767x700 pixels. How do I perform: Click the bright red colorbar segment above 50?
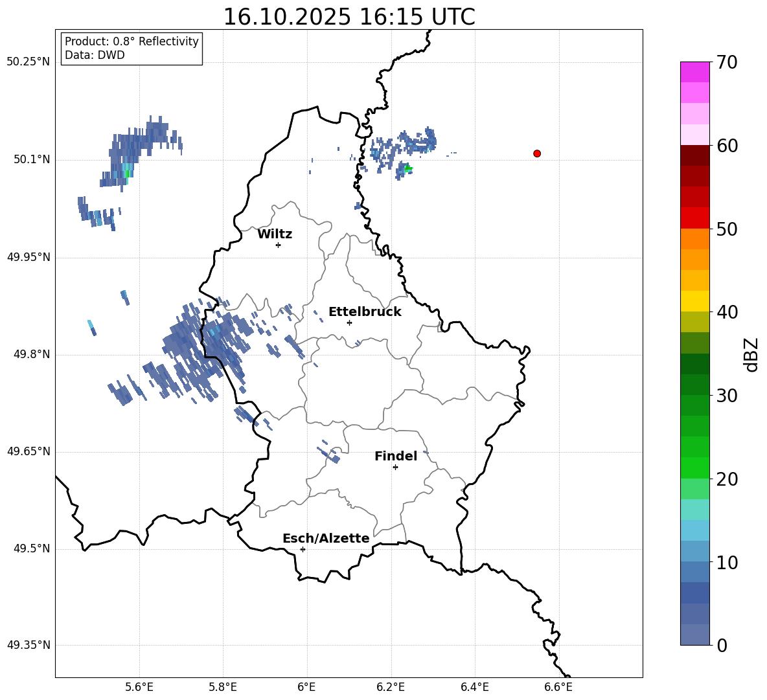pyautogui.click(x=694, y=218)
